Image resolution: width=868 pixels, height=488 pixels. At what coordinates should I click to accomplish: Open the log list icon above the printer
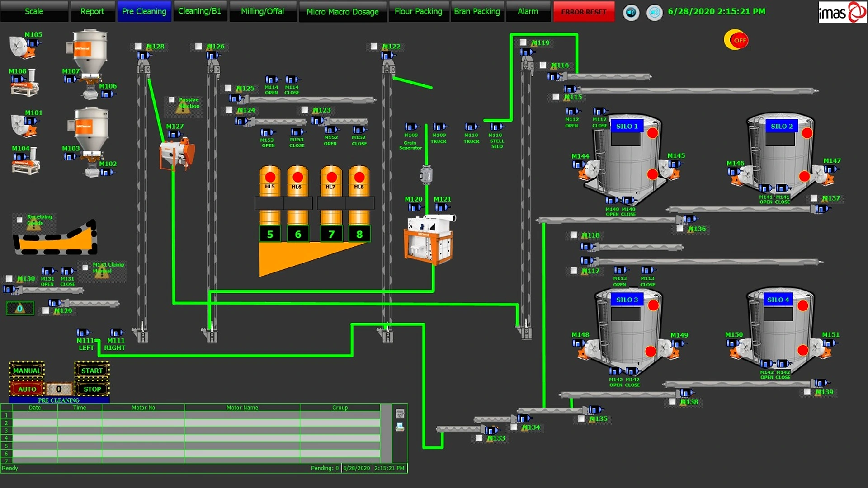(x=400, y=414)
